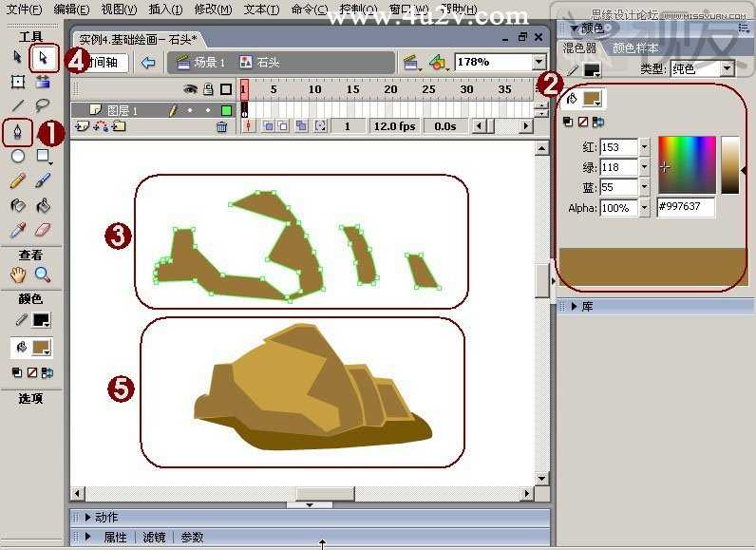This screenshot has width=756, height=550.
Task: Select the Eraser tool
Action: click(43, 230)
